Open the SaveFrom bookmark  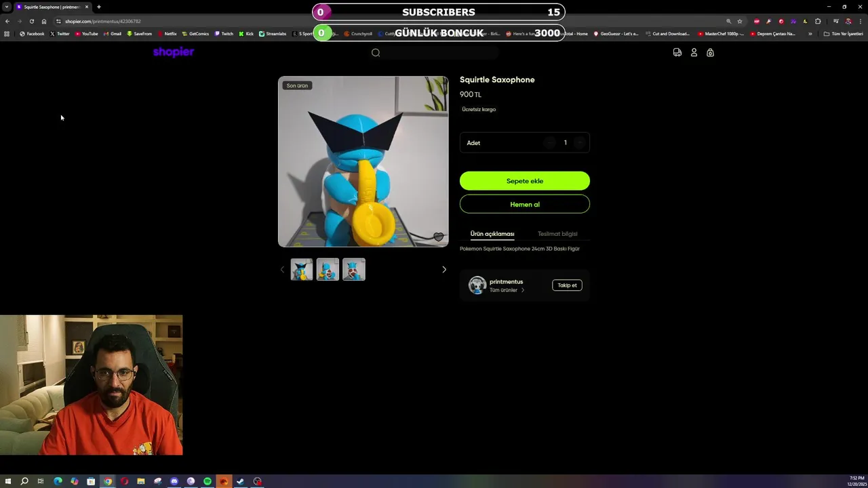139,34
